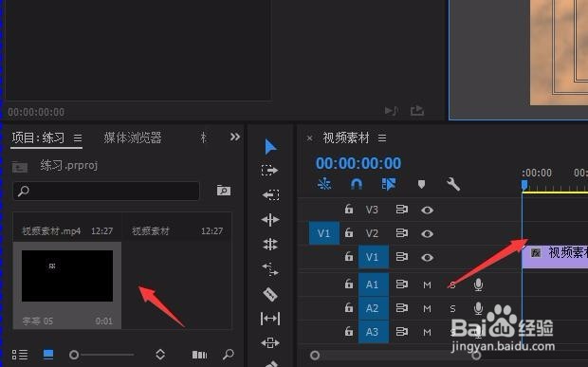Open 视频素材 sequence panel menu
The height and width of the screenshot is (367, 588).
tap(382, 138)
